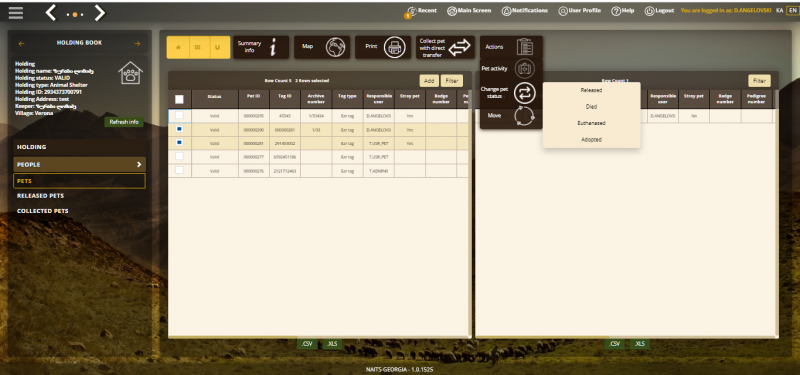Click Filter button in left table

pyautogui.click(x=452, y=81)
